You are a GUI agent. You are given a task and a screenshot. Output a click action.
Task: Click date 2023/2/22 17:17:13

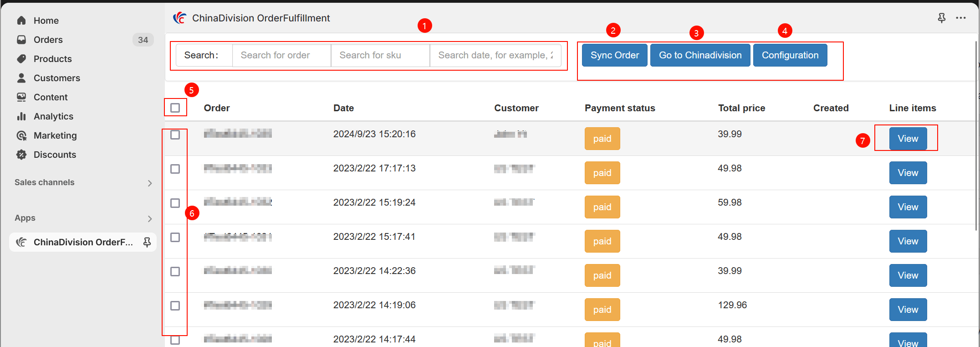(374, 168)
